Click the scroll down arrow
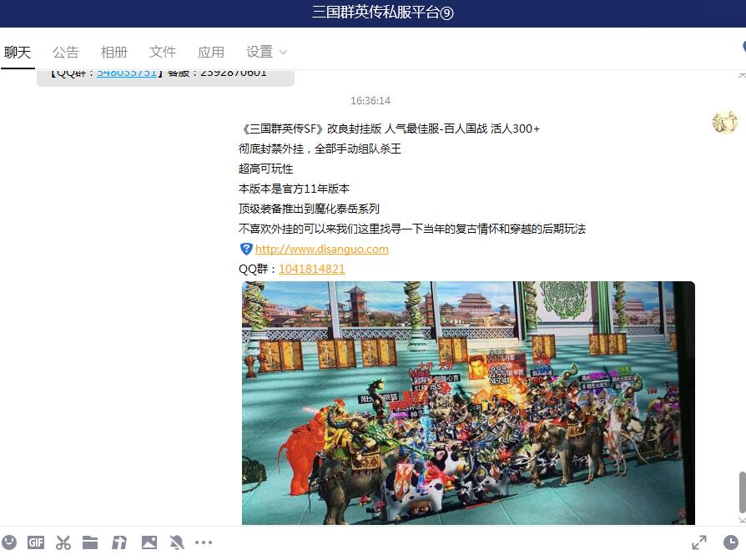The height and width of the screenshot is (560, 746). [742, 521]
